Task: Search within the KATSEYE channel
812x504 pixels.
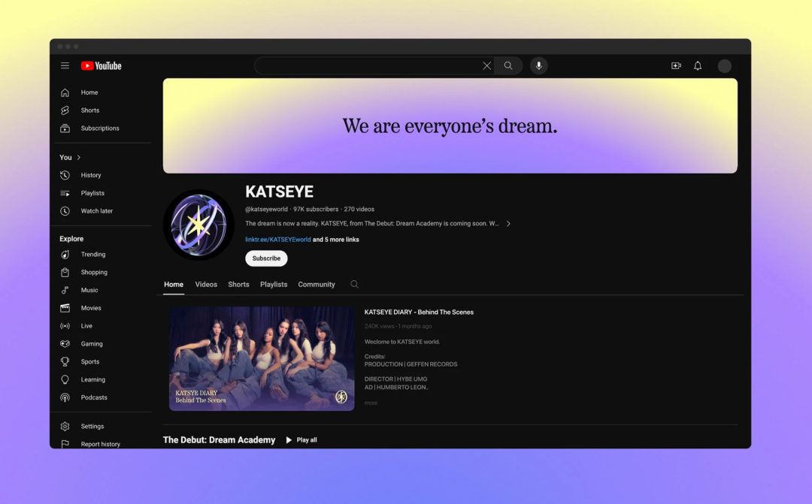Action: tap(354, 284)
